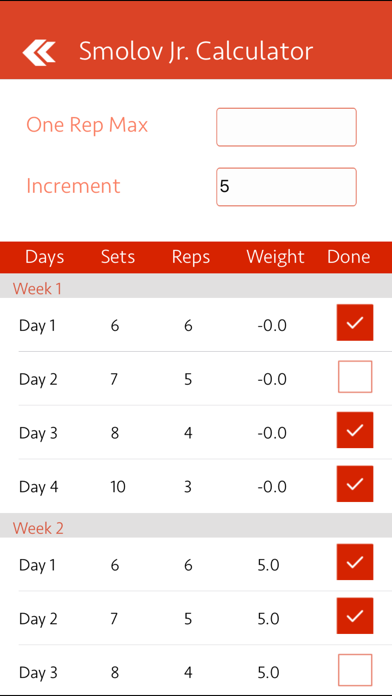Screen dimensions: 392x696
Task: Click the Sets column header
Action: click(x=118, y=257)
